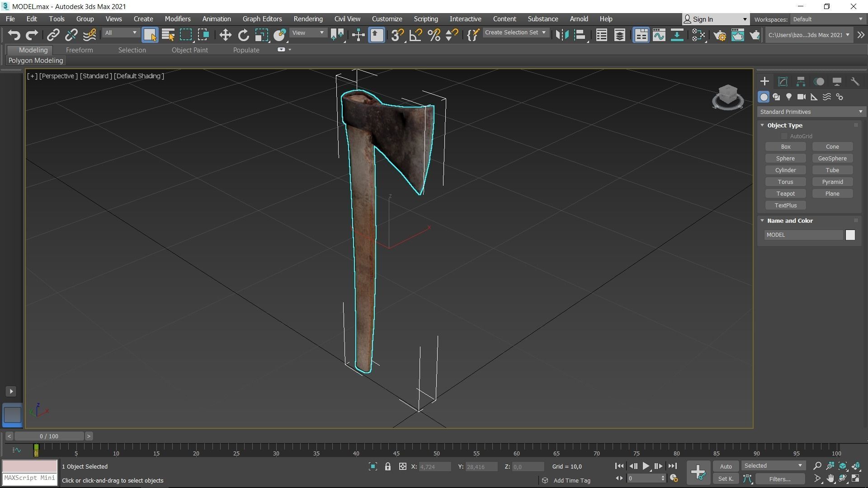Select the Lights category icon
This screenshot has width=868, height=488.
pos(789,97)
